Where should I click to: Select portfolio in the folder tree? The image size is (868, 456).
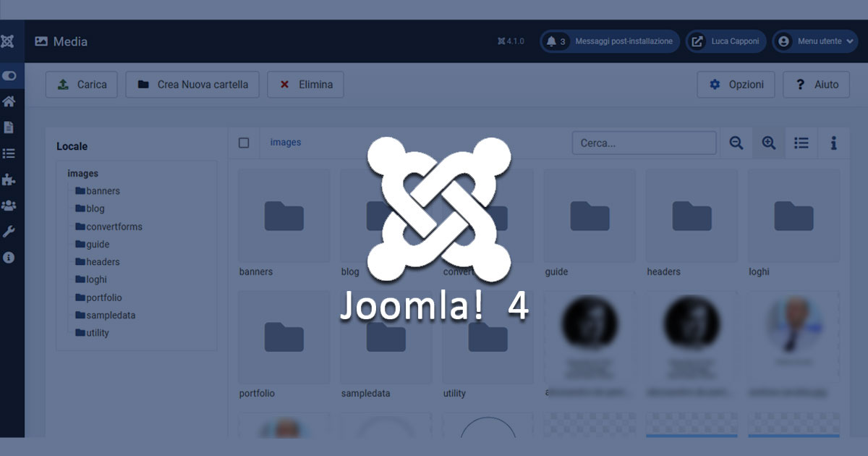tap(98, 297)
